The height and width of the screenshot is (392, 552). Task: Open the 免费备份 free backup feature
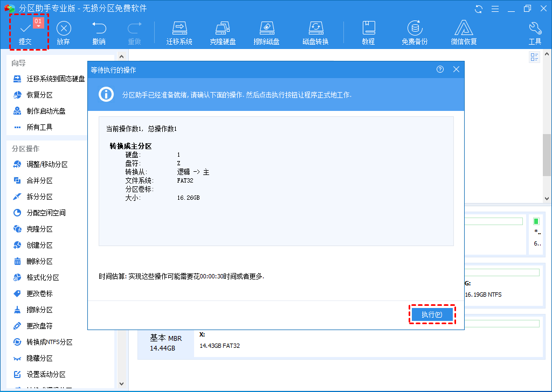point(415,32)
